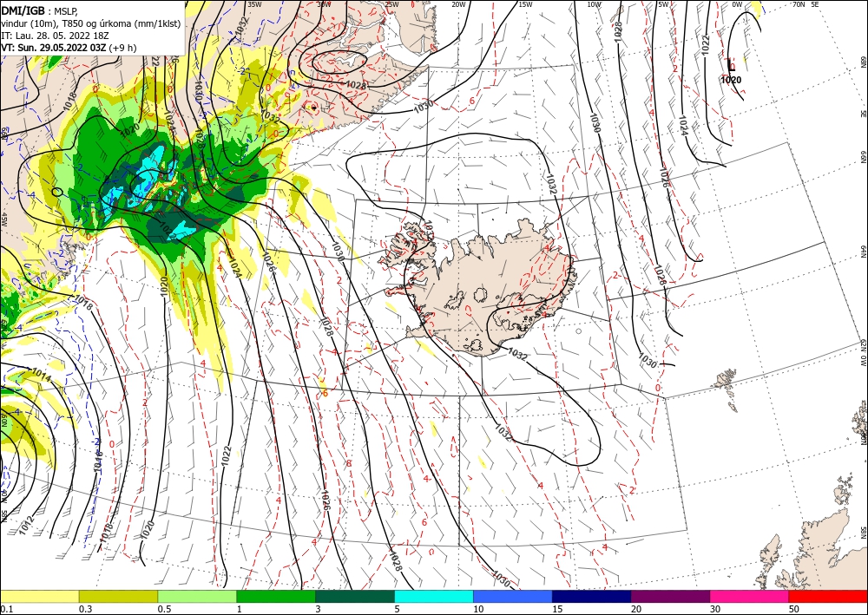Click the dark green 3 mm legend segment
This screenshot has height=615, width=868.
355,596
